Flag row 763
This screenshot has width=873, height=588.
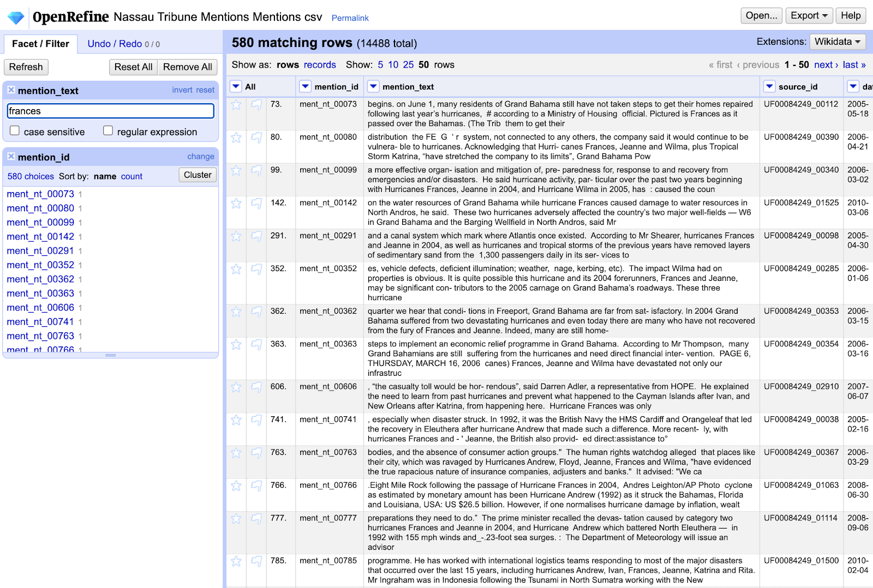[256, 453]
